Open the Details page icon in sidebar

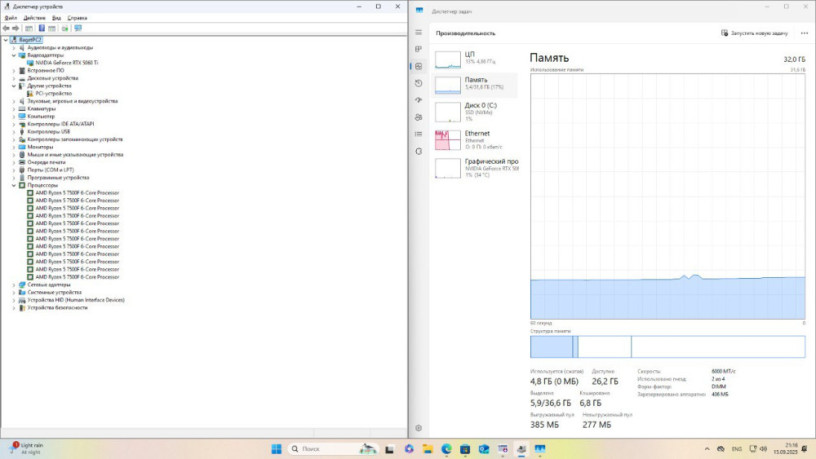coord(419,134)
